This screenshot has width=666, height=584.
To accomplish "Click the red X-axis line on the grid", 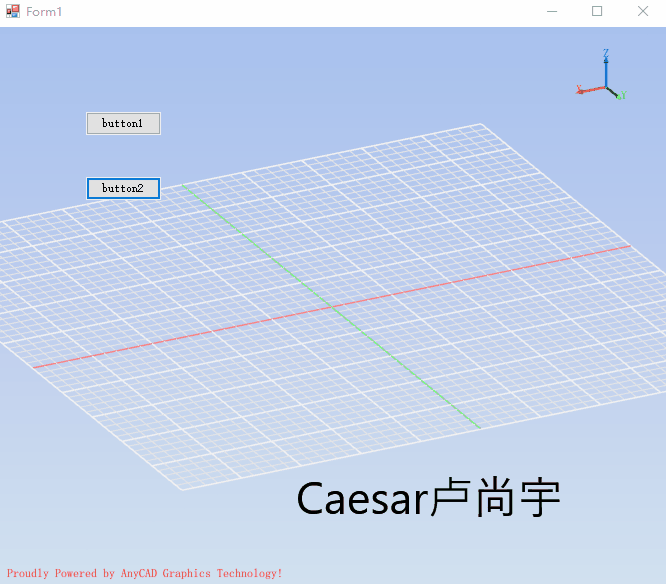I will [x=332, y=307].
